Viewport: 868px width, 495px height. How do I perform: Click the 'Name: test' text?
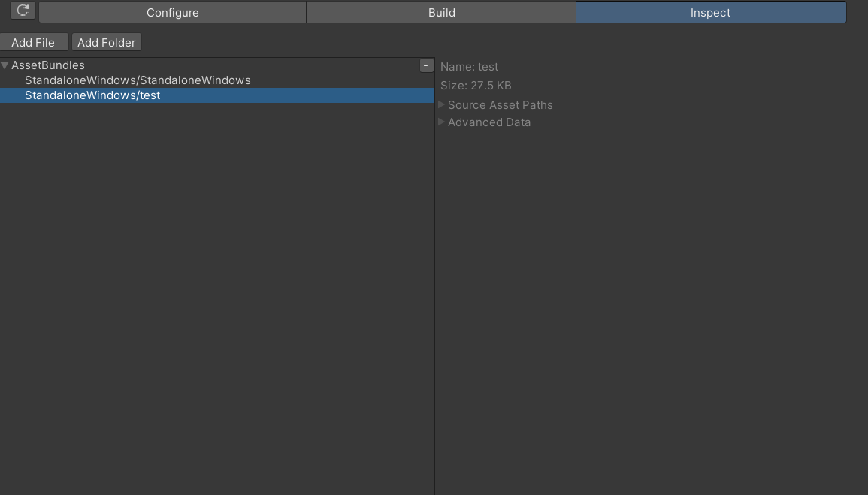coord(469,67)
